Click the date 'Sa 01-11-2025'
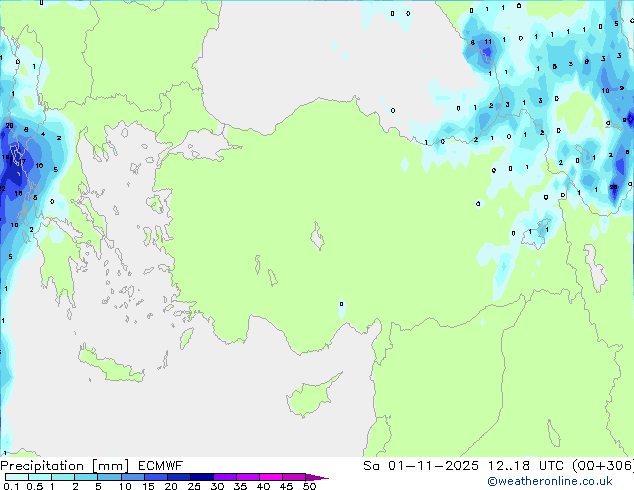The width and height of the screenshot is (634, 490). pos(421,466)
